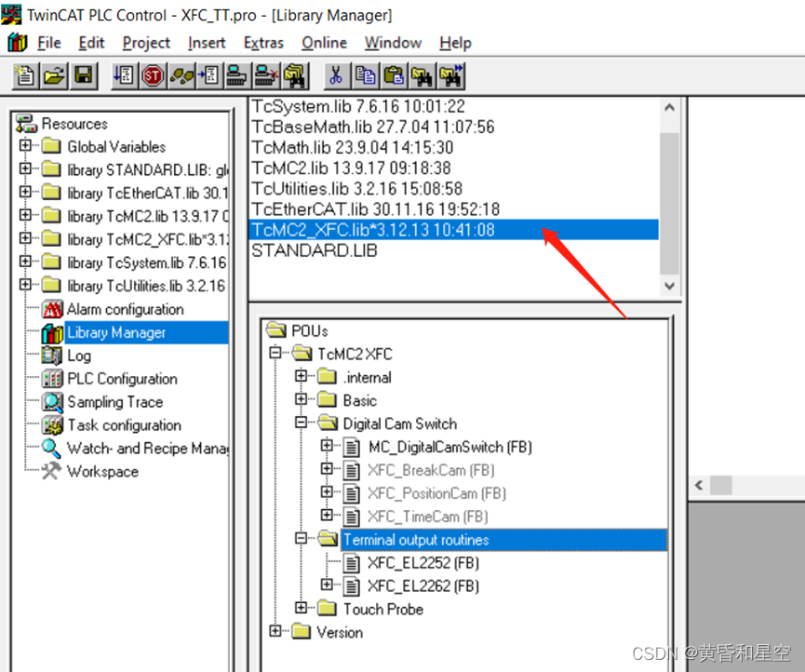Click the footsteps Step icon
Screen dimensions: 805x672
(181, 76)
